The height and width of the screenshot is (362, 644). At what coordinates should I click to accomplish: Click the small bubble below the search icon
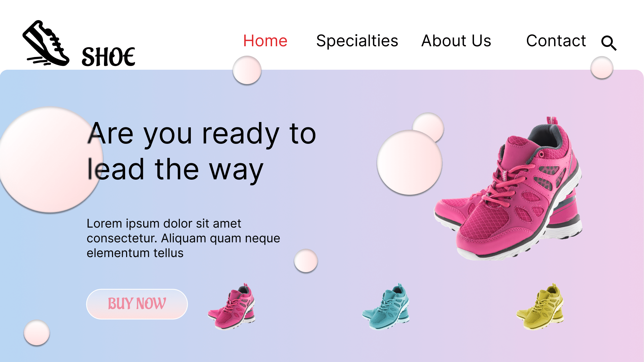pos(602,68)
